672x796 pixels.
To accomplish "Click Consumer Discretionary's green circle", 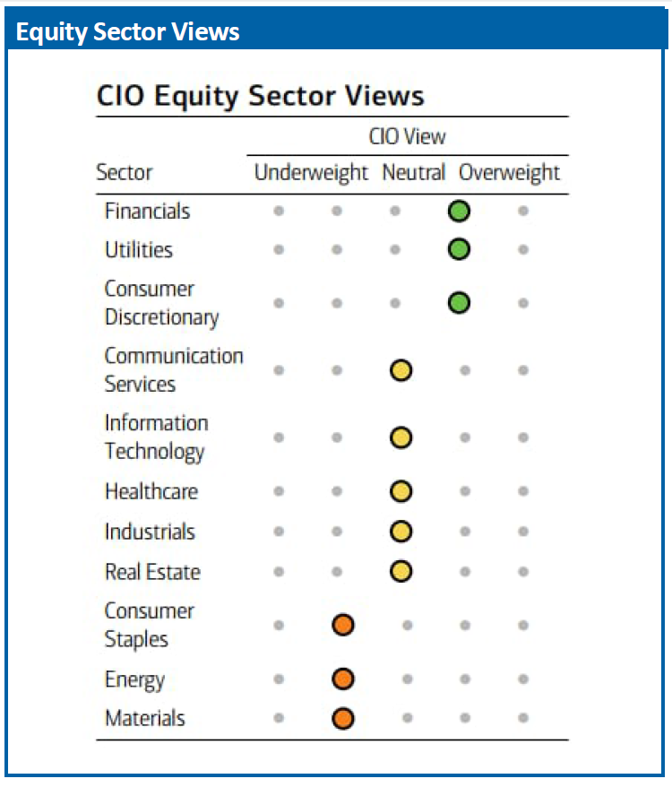I will pyautogui.click(x=459, y=303).
